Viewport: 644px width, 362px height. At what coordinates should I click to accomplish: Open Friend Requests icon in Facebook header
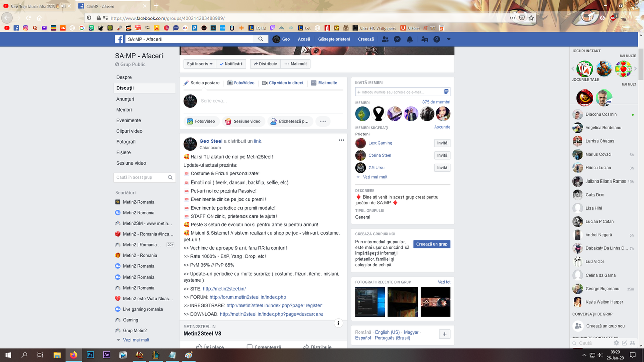pos(385,39)
